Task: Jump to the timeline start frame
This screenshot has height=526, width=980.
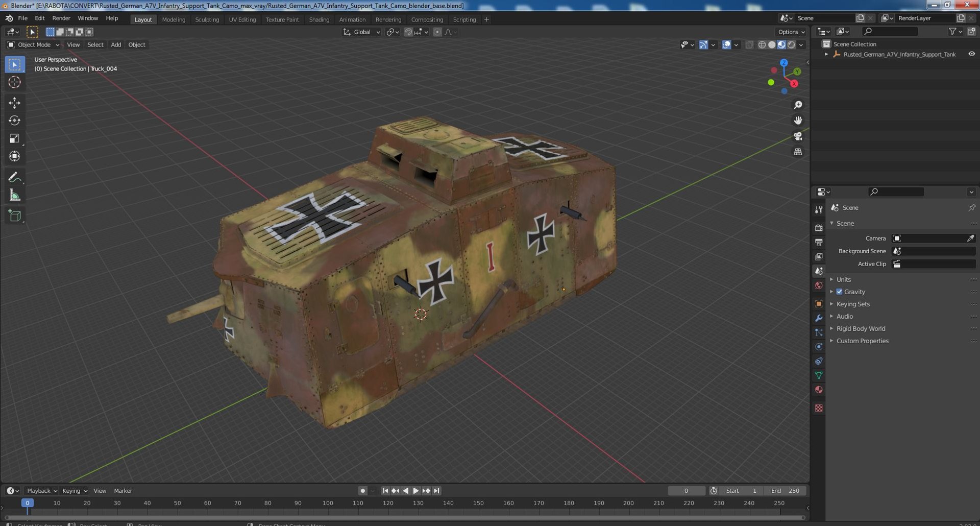Action: 385,491
